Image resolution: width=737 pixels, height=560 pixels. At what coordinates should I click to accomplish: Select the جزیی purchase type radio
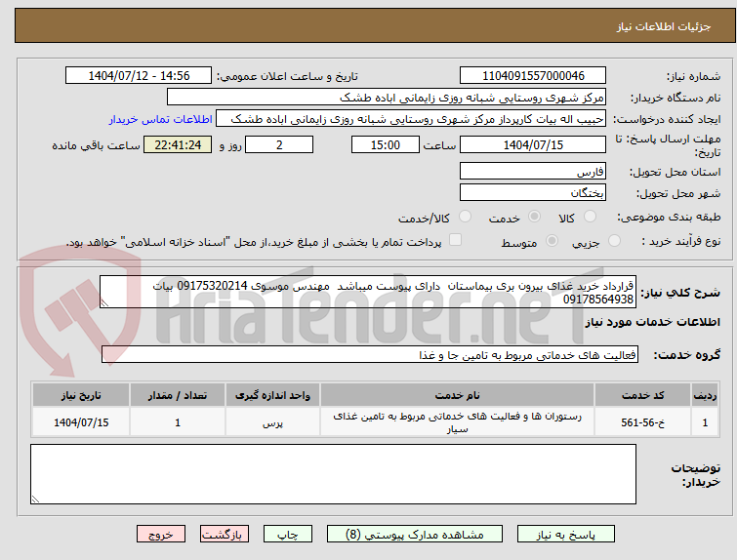coord(614,241)
